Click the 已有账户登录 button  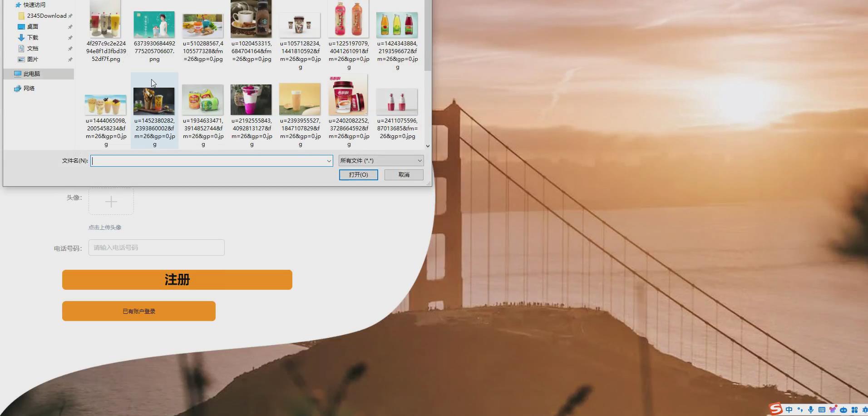(x=139, y=311)
